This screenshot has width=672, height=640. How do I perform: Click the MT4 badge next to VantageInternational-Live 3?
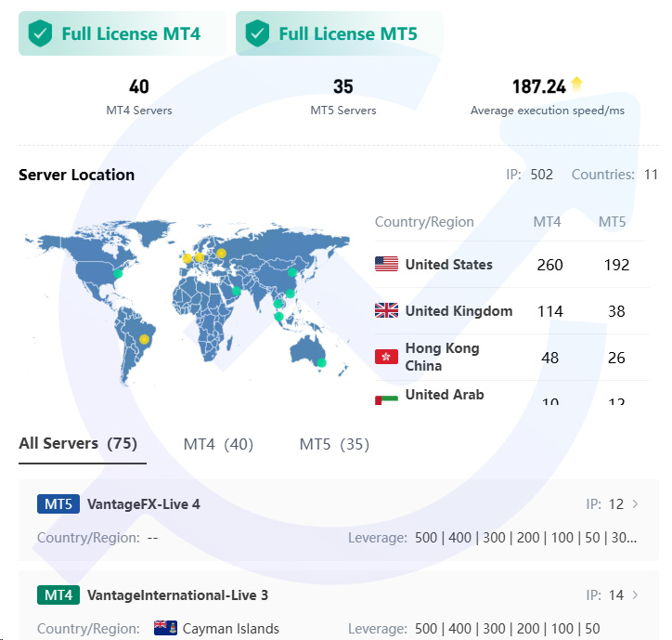click(x=58, y=595)
